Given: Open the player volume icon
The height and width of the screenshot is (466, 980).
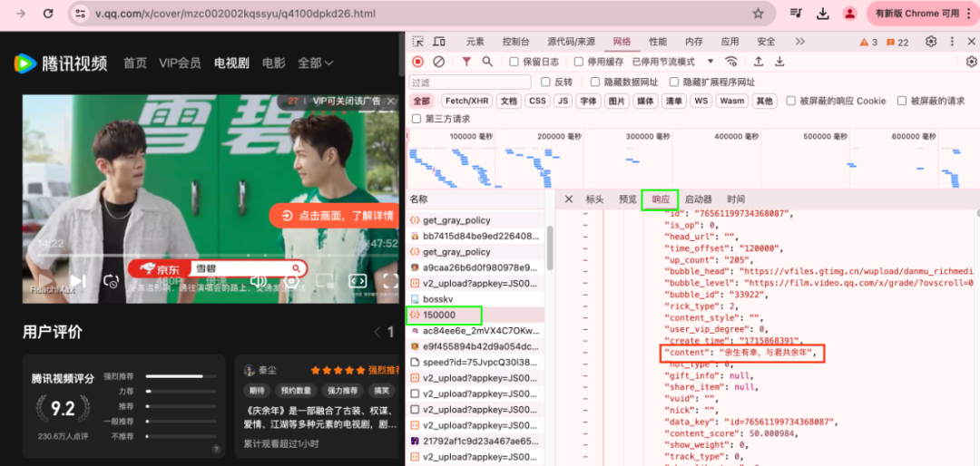Looking at the screenshot, I should (x=258, y=281).
